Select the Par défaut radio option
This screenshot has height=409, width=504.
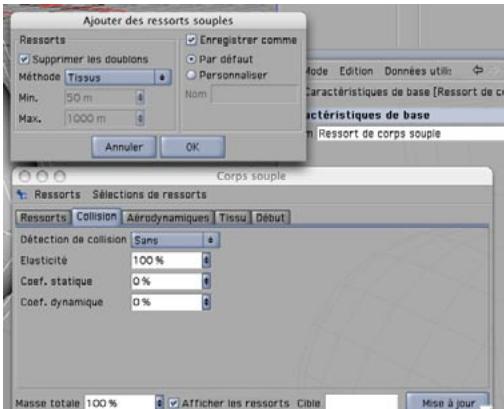[x=191, y=59]
